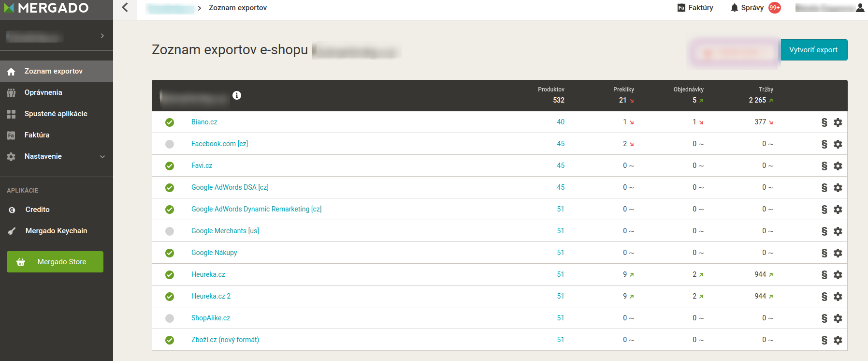Open Oprávnenia in the sidebar
Screen dimensions: 868x361
click(x=43, y=92)
